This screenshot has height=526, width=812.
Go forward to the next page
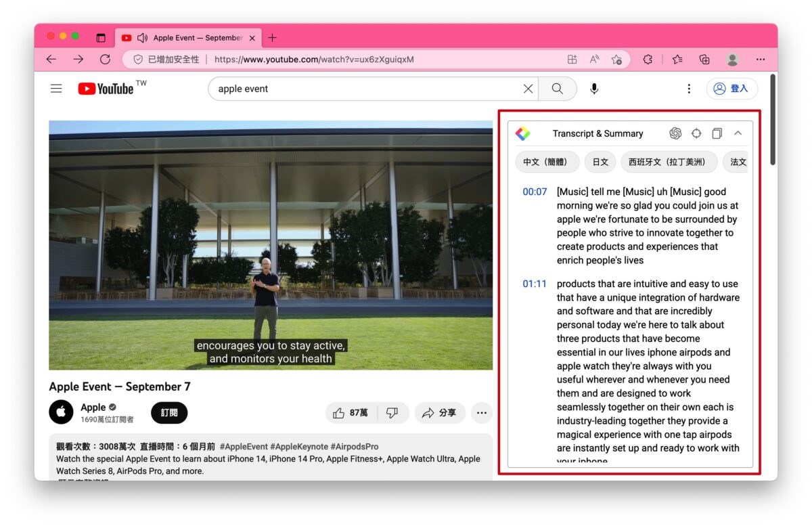78,60
